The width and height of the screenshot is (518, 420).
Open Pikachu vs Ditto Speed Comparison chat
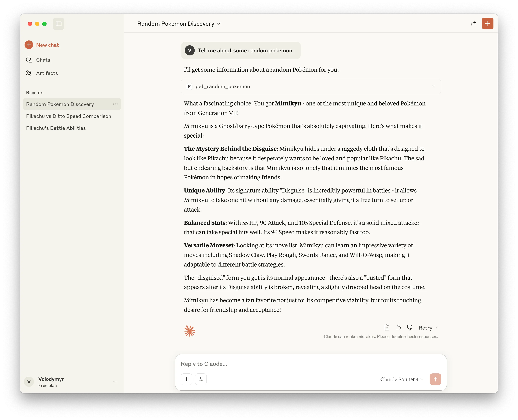click(x=68, y=116)
